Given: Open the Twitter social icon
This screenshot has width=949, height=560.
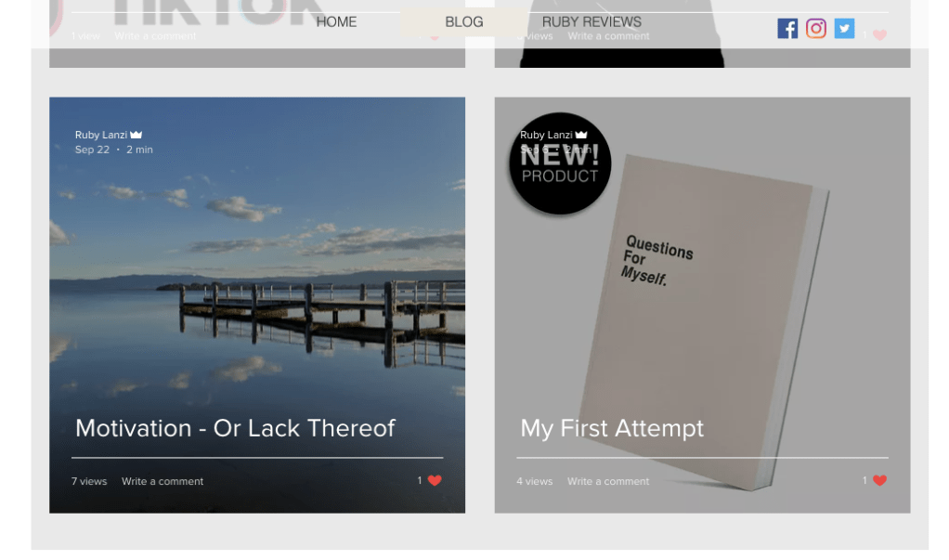Looking at the screenshot, I should coord(844,29).
